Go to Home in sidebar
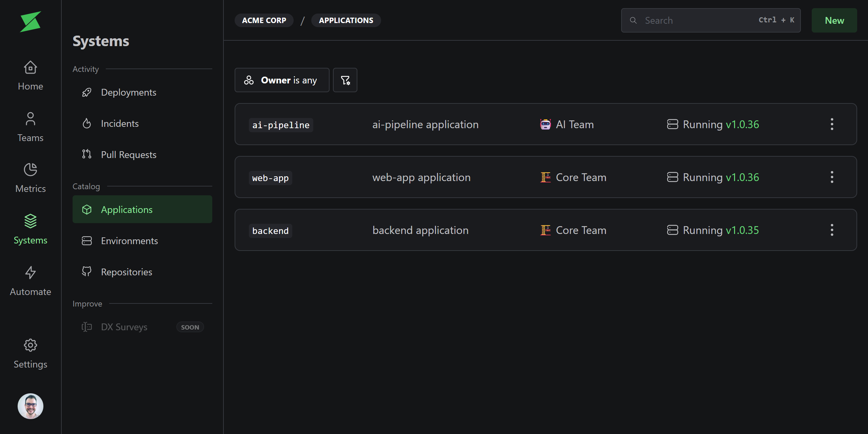Image resolution: width=868 pixels, height=434 pixels. tap(30, 76)
